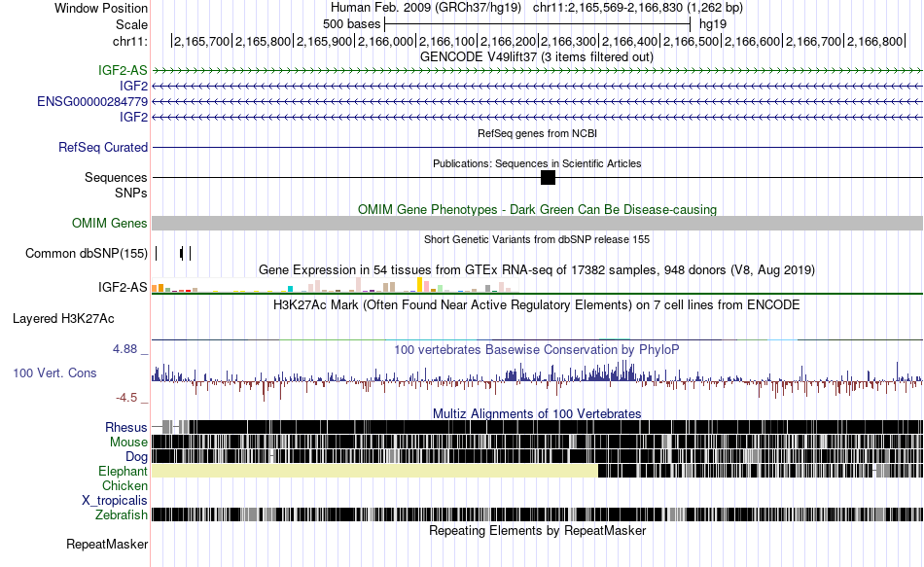Open the RefSeq Curated track label
The width and height of the screenshot is (924, 567).
tap(103, 147)
